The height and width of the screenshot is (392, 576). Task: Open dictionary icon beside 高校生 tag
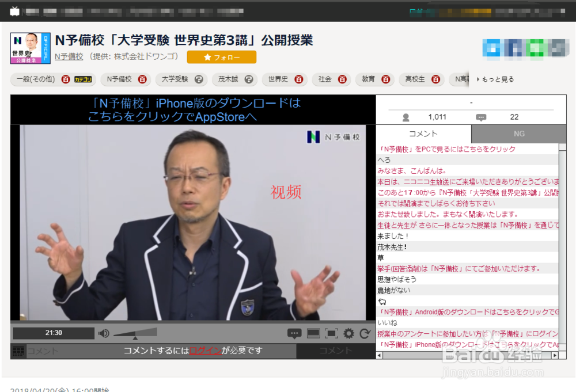(x=435, y=79)
